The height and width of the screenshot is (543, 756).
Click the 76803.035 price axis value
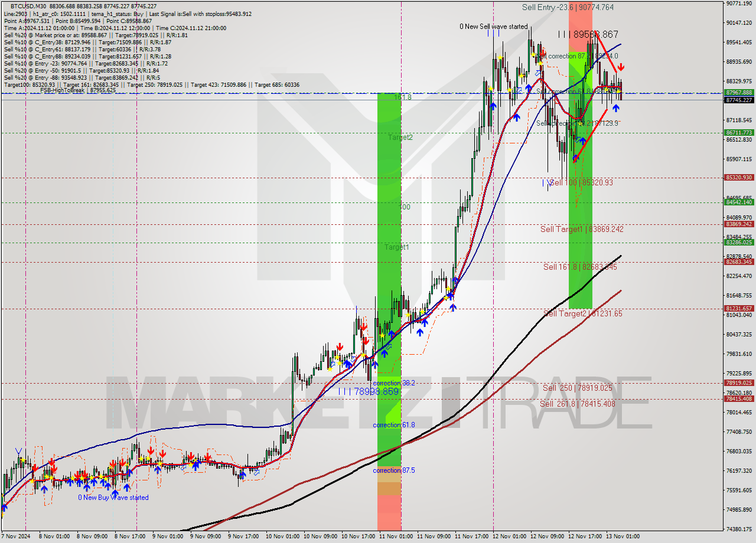click(739, 451)
